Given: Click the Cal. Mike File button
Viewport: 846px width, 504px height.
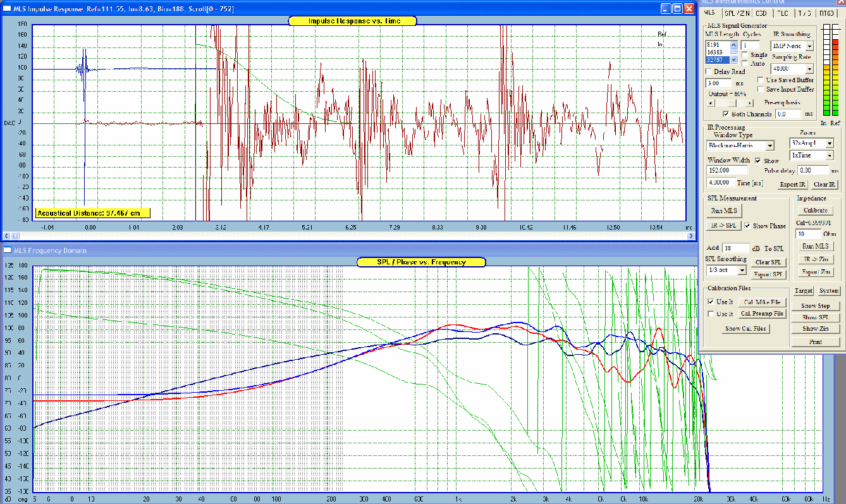Looking at the screenshot, I should 762,302.
